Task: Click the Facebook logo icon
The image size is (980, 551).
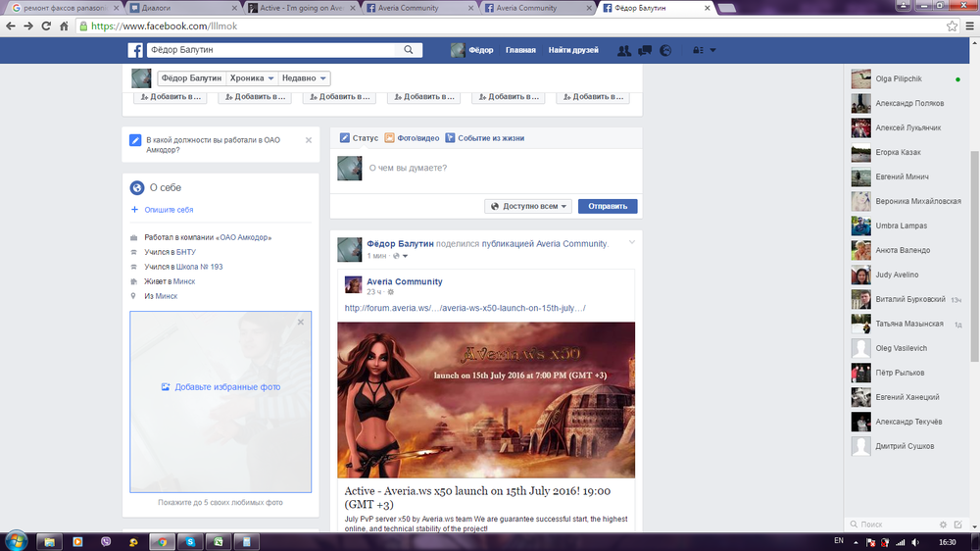Action: click(135, 50)
